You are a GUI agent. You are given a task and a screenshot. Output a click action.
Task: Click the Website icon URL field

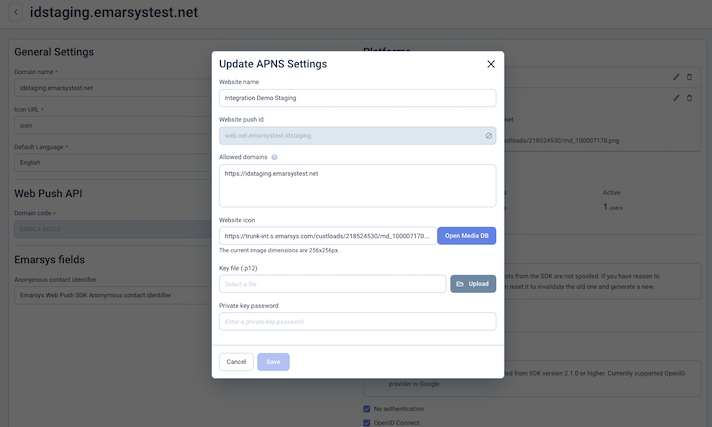coord(328,236)
